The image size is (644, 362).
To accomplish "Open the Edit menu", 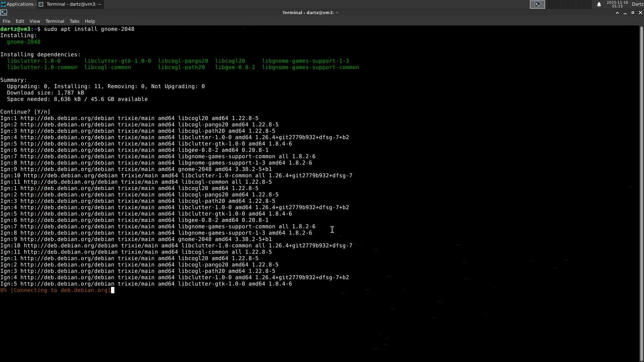I will [x=20, y=21].
